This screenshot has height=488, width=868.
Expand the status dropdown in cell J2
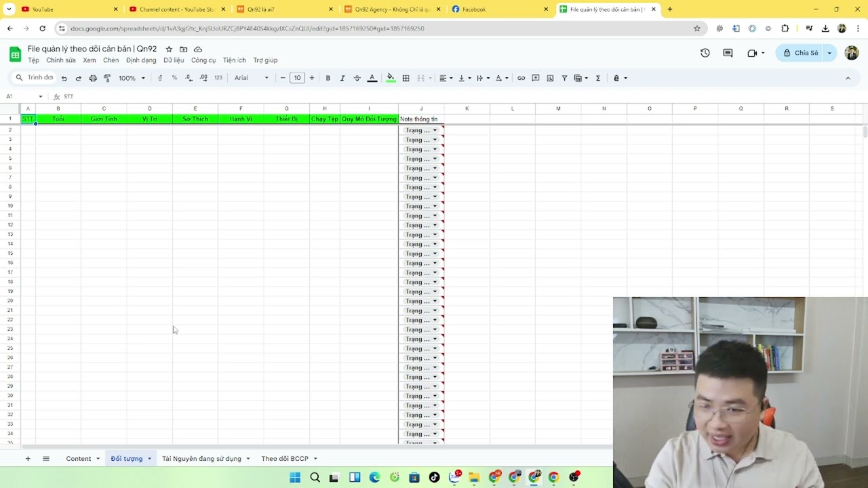(435, 130)
